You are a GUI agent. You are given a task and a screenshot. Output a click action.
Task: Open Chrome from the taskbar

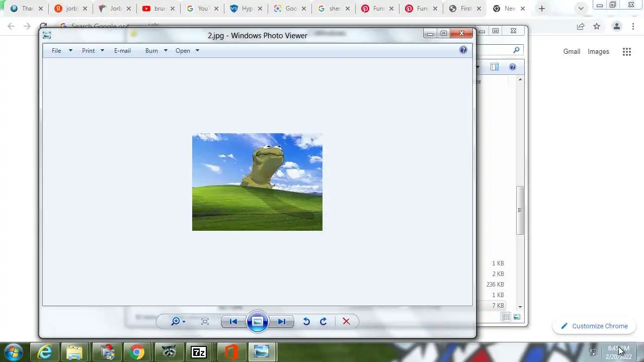pos(136,352)
